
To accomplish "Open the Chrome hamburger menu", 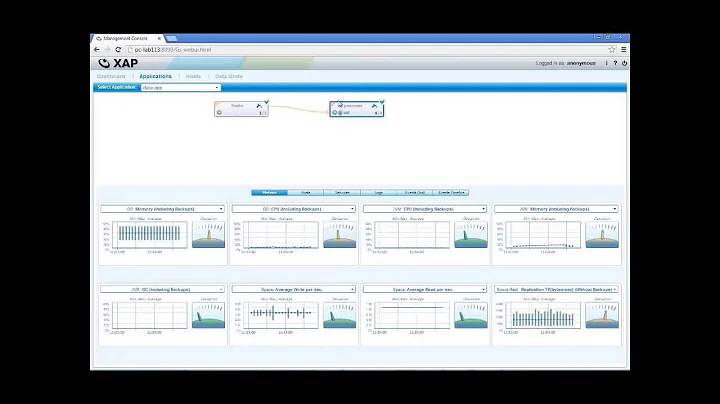I will click(x=624, y=50).
